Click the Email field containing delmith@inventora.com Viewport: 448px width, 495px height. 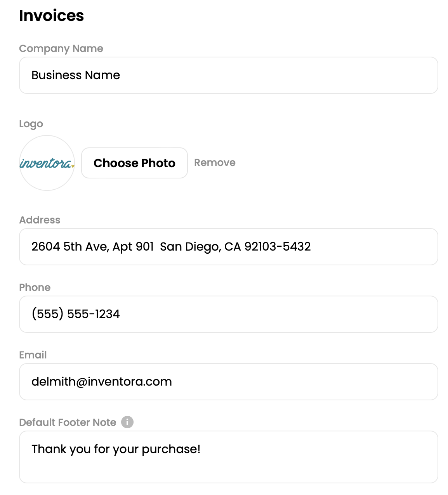pyautogui.click(x=228, y=382)
